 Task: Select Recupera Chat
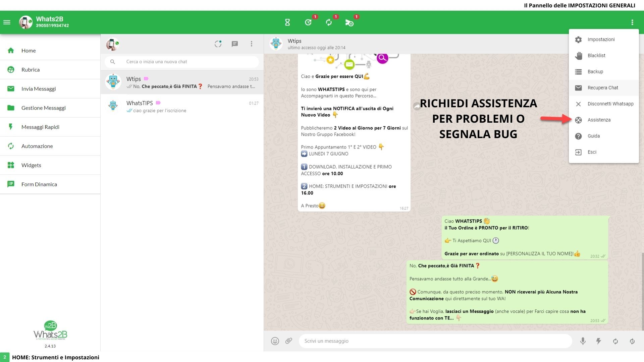pyautogui.click(x=604, y=88)
